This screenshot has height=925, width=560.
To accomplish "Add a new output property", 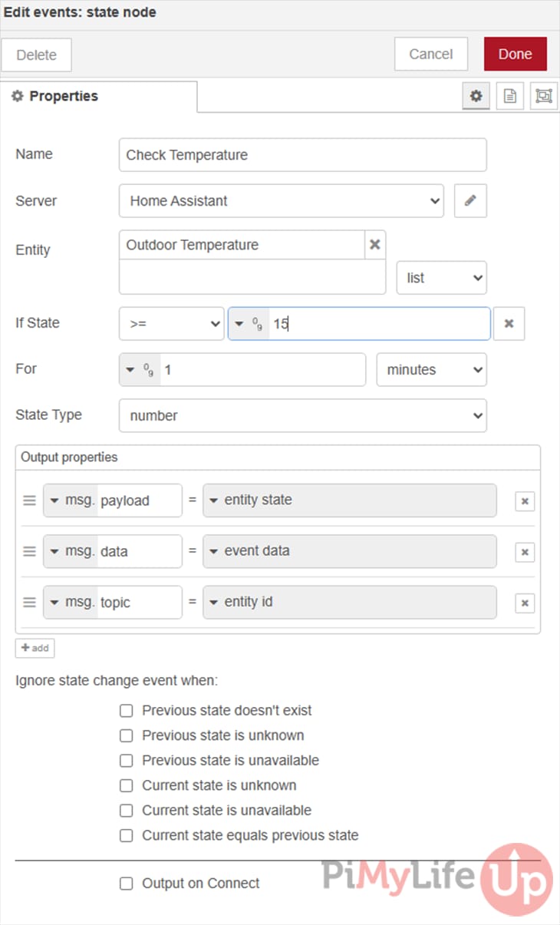I will point(35,648).
